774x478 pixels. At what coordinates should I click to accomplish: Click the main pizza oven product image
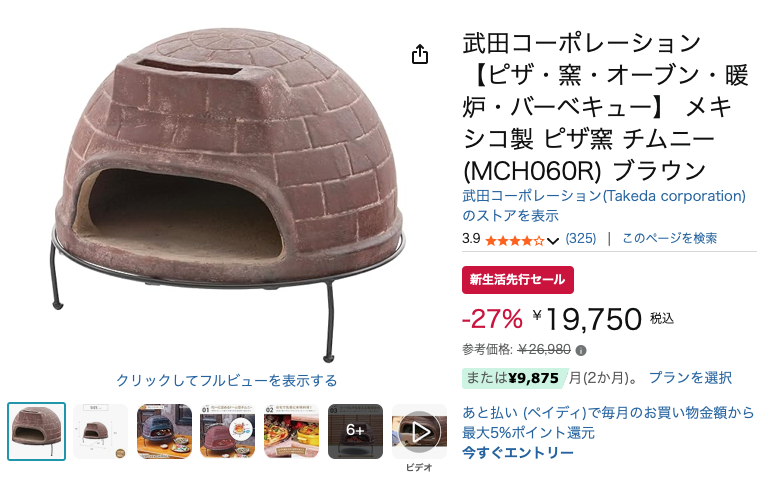click(228, 195)
